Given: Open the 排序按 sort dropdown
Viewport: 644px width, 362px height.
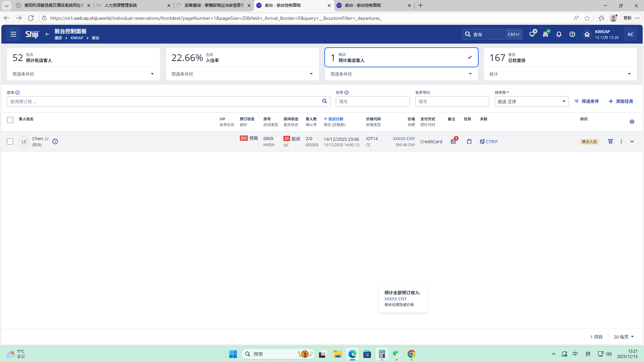Looking at the screenshot, I should pos(531,102).
